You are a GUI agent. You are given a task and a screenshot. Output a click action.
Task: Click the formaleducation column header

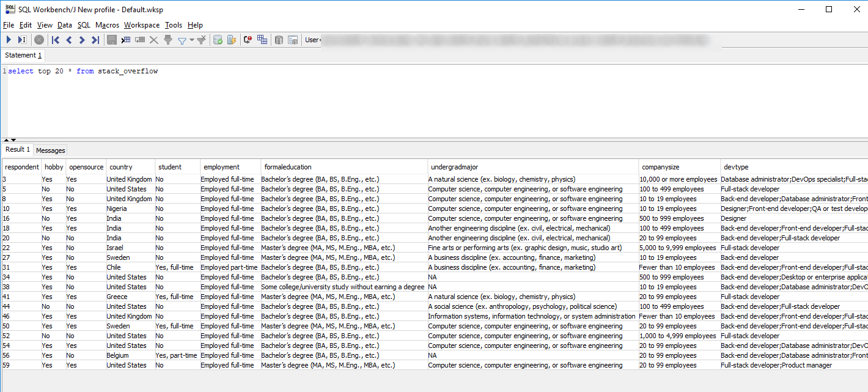[344, 167]
